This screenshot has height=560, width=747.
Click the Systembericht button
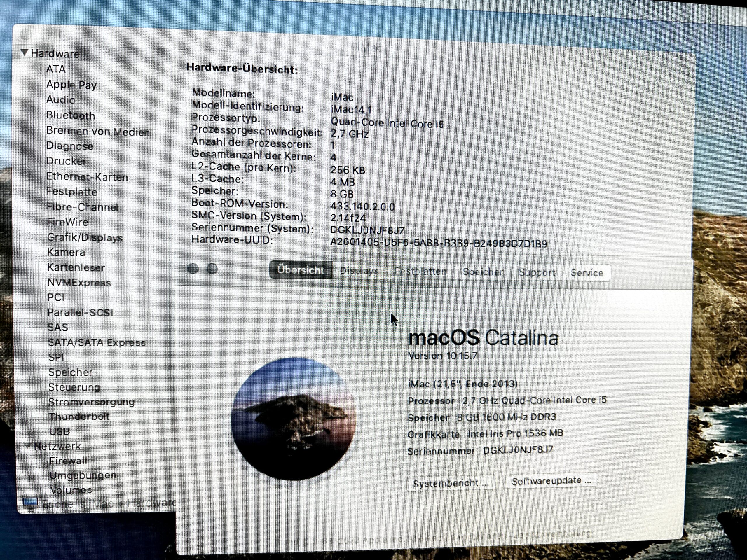click(450, 482)
